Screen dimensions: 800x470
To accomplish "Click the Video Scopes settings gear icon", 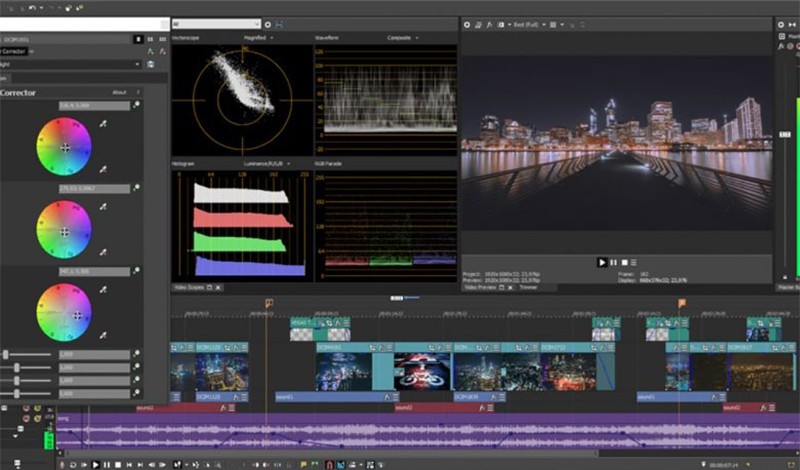I will (x=267, y=23).
